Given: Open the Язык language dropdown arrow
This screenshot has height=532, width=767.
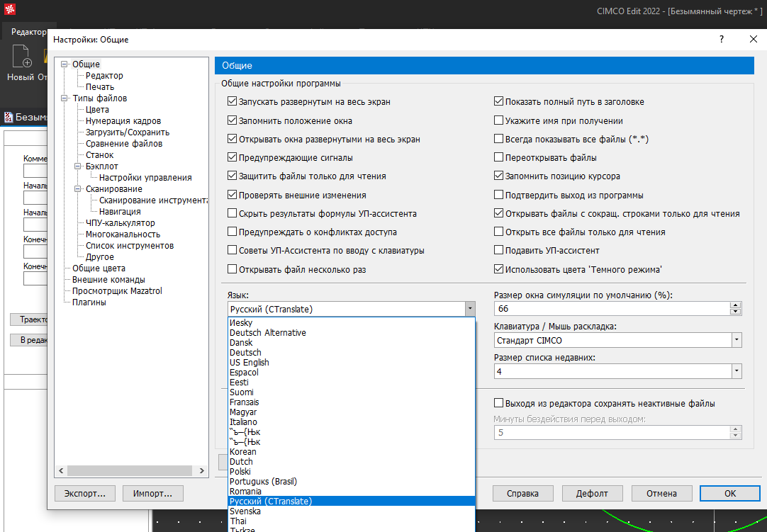Looking at the screenshot, I should [470, 309].
